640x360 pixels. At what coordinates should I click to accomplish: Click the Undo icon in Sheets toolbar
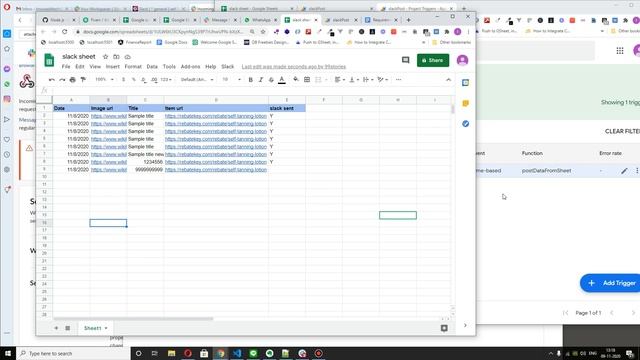coord(51,80)
